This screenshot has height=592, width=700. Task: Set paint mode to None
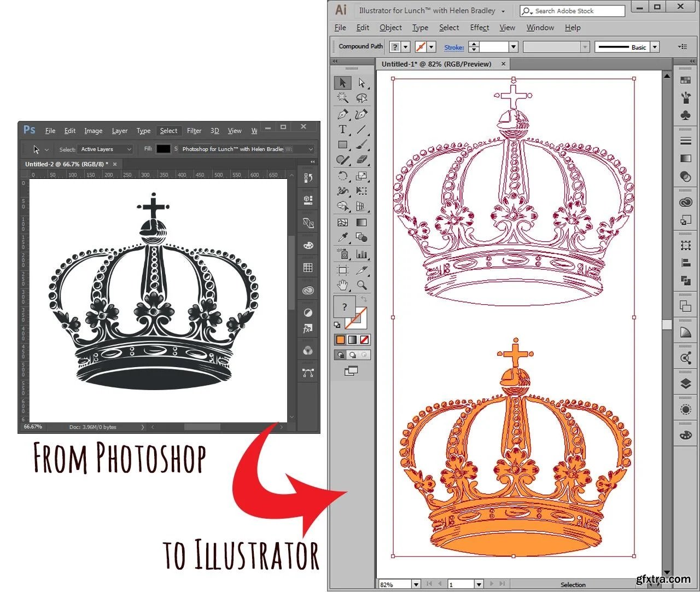pyautogui.click(x=364, y=340)
